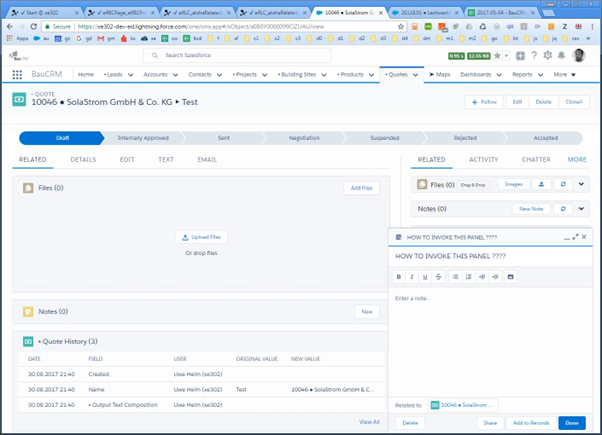Click the Upload Files button
The image size is (602, 435).
201,237
